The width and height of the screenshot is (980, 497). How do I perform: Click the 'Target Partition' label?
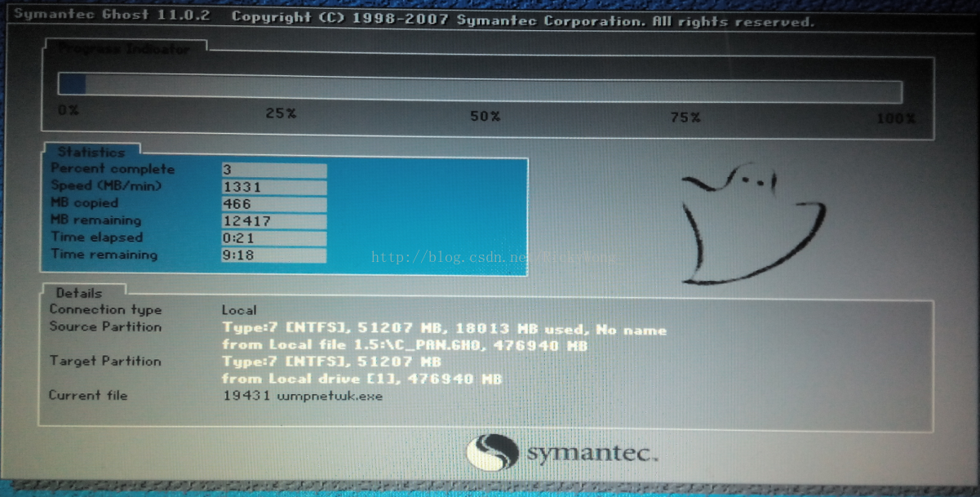coord(105,361)
